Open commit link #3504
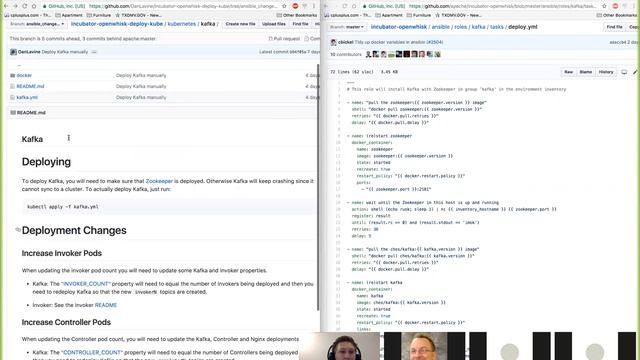 tap(435, 42)
